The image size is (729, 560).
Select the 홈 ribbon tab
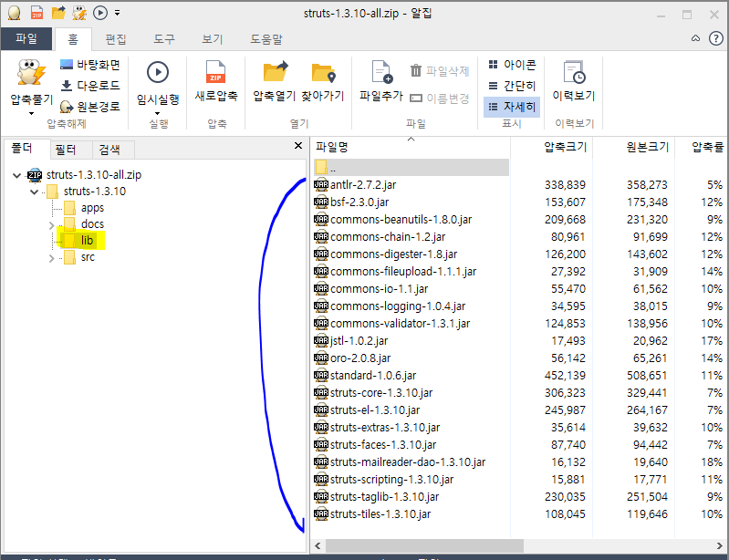(x=73, y=39)
